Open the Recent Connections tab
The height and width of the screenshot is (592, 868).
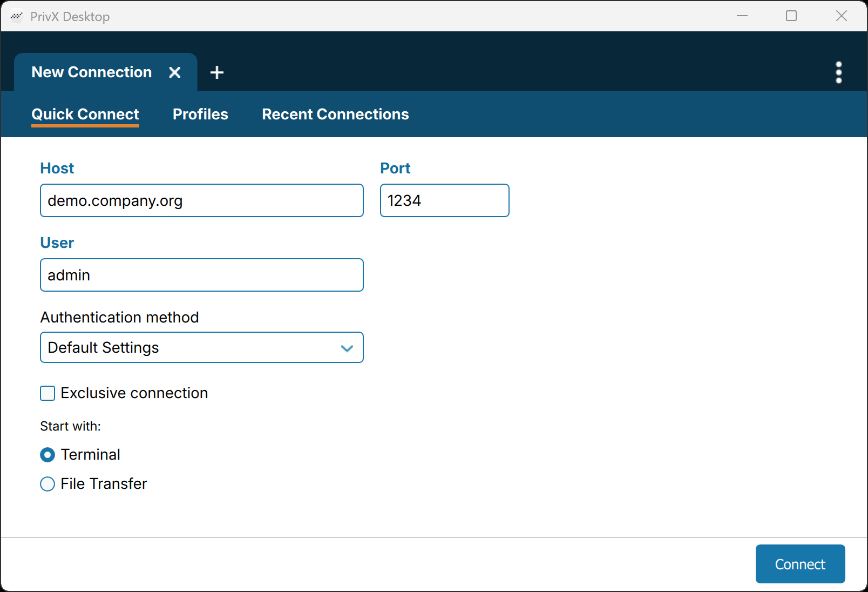point(335,114)
